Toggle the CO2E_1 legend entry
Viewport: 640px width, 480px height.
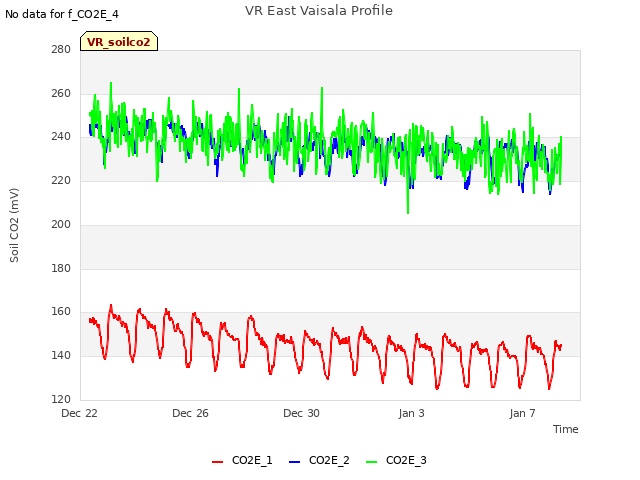click(x=242, y=461)
